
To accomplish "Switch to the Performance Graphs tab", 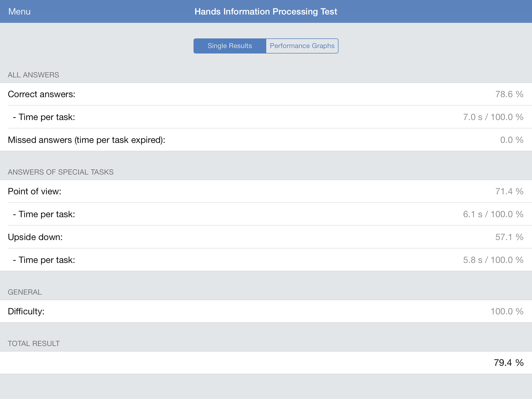I will (x=302, y=46).
